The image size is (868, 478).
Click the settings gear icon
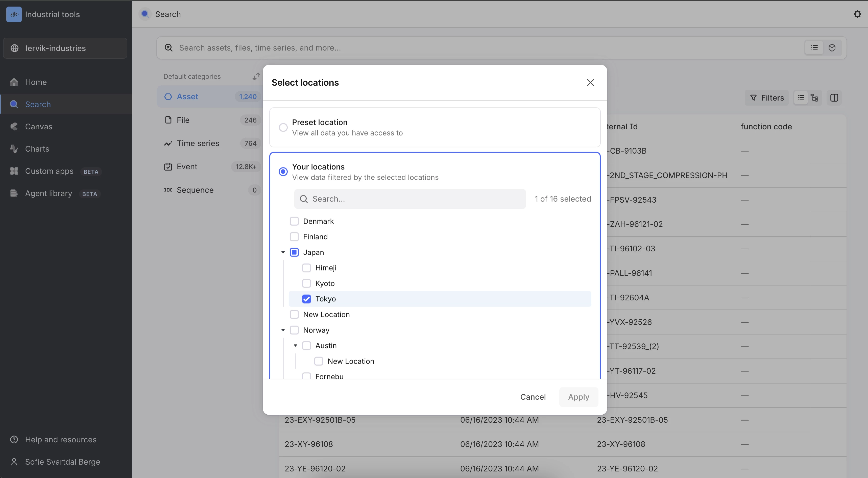(857, 14)
